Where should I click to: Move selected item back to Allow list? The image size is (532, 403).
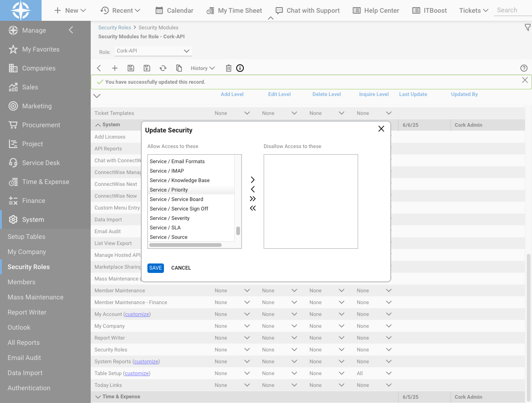pyautogui.click(x=252, y=189)
